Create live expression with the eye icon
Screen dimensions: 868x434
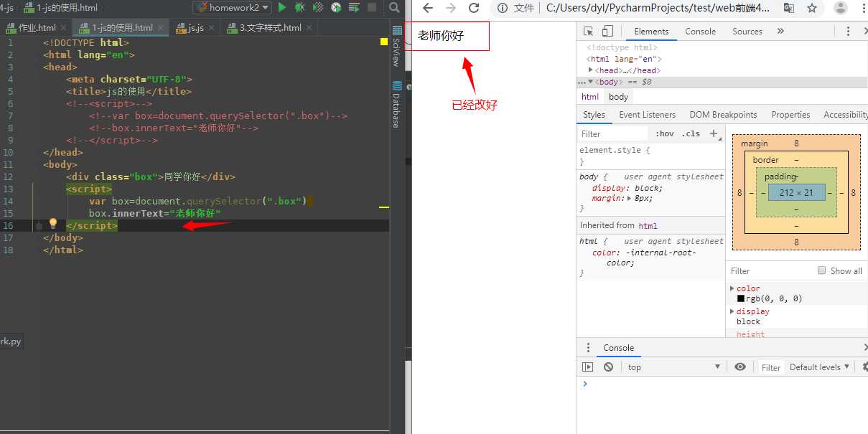click(x=740, y=367)
